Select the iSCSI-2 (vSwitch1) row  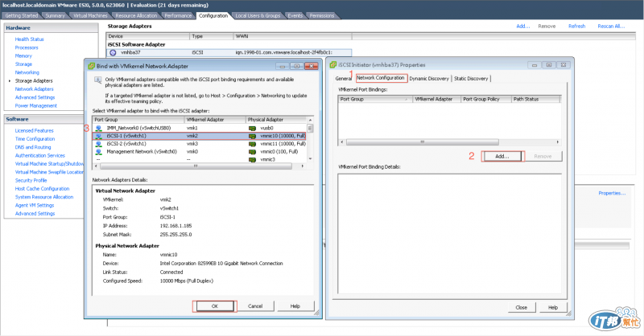(x=199, y=144)
